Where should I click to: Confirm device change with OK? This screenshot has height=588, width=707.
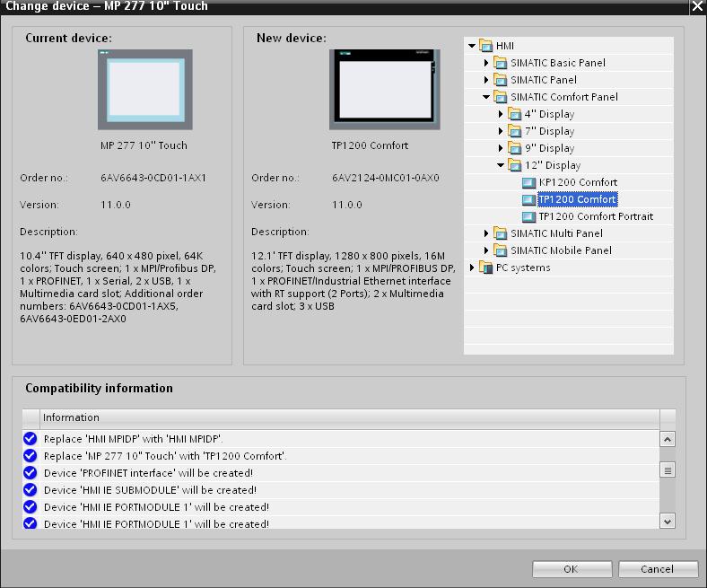pos(572,569)
